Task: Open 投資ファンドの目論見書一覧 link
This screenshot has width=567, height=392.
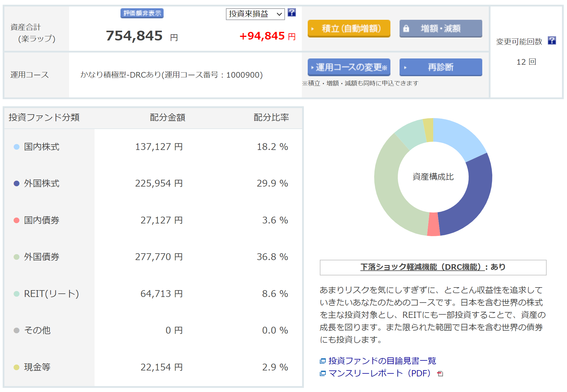Action: point(382,361)
